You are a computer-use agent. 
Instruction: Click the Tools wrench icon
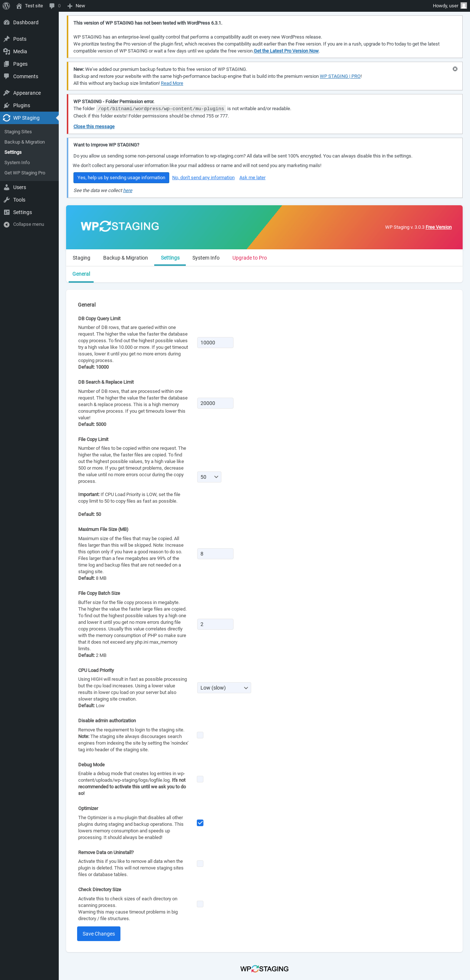click(x=7, y=200)
